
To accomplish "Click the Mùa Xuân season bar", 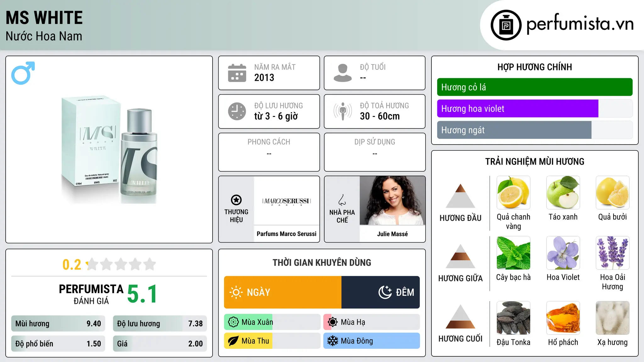I will [272, 322].
